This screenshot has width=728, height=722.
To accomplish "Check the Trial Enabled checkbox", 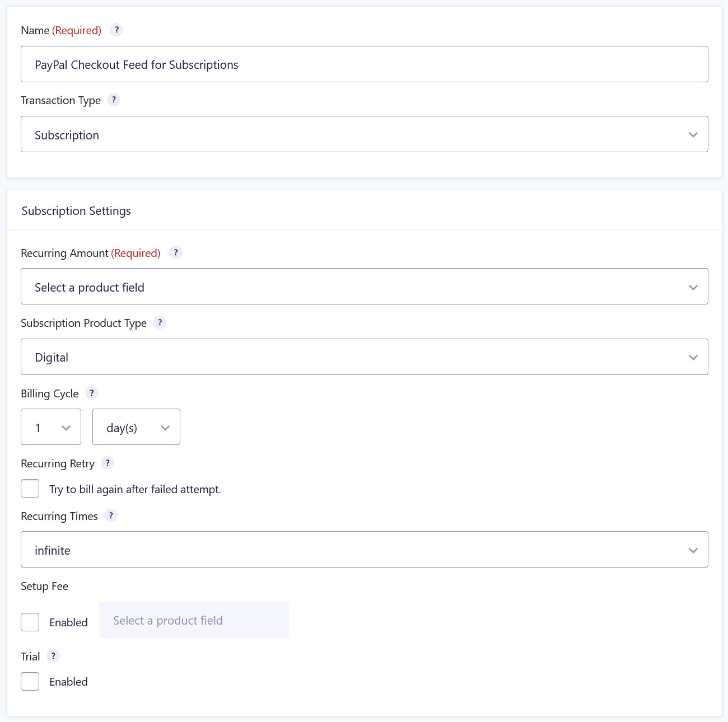I will tap(30, 682).
